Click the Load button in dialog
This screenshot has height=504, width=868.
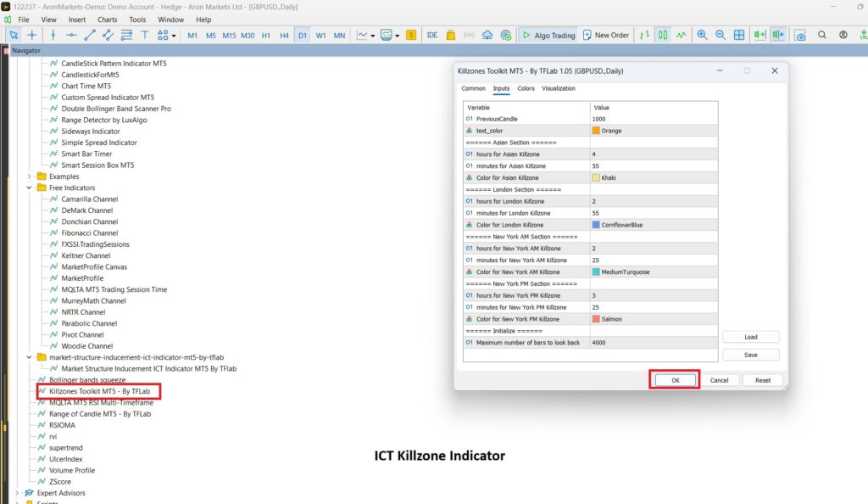point(750,337)
